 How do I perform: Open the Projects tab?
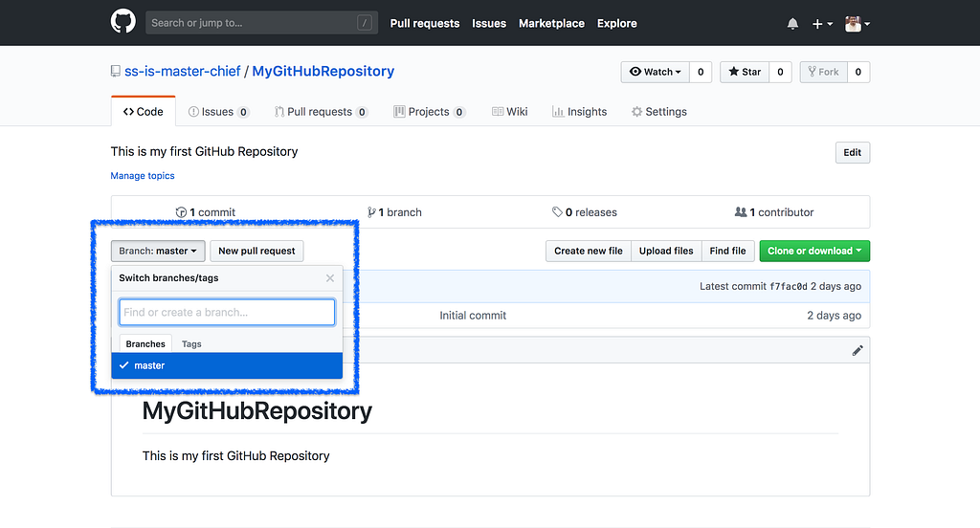point(430,112)
